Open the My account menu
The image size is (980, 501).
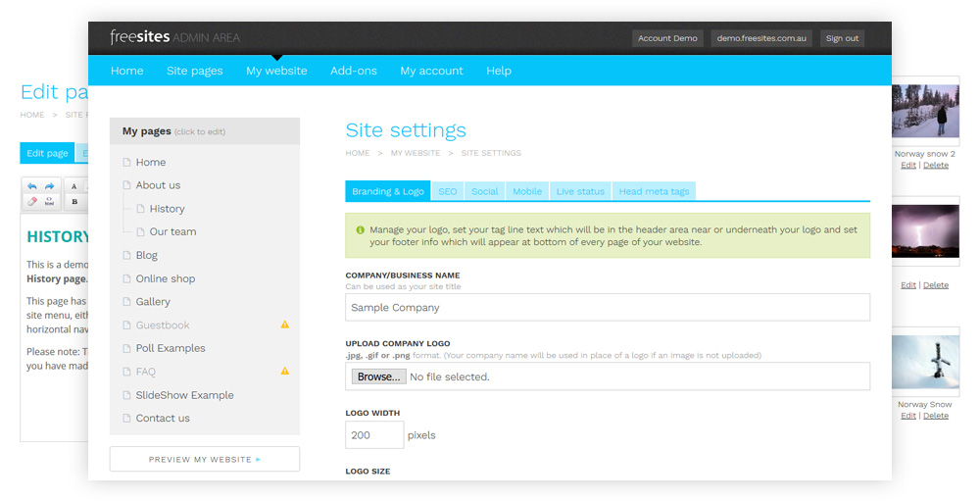431,71
